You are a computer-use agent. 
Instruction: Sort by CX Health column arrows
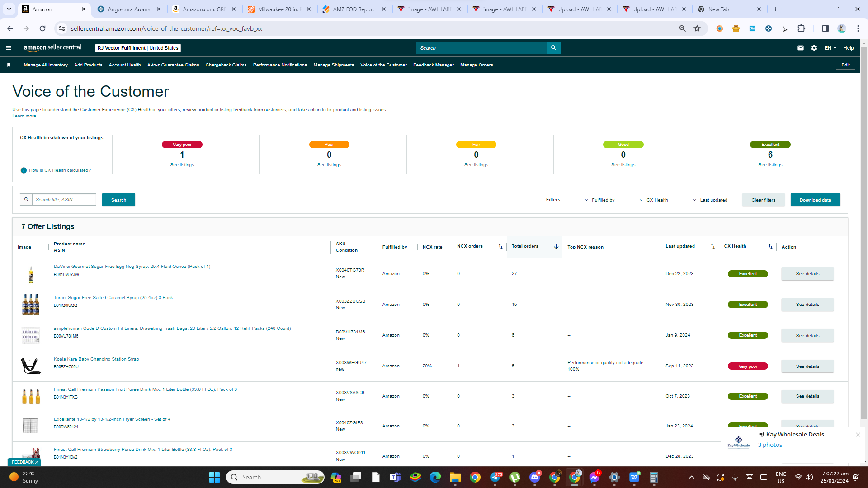[770, 247]
